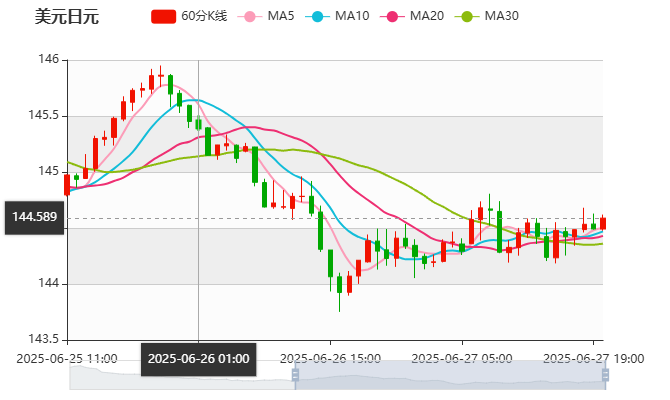The image size is (670, 400).
Task: Toggle the MA30 legend line
Action: 487,16
